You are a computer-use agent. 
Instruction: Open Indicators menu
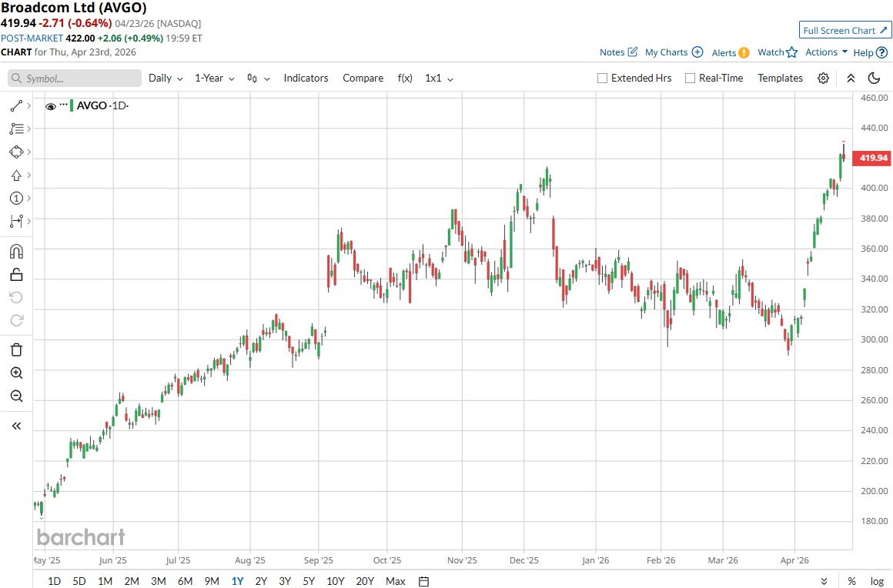click(x=306, y=79)
